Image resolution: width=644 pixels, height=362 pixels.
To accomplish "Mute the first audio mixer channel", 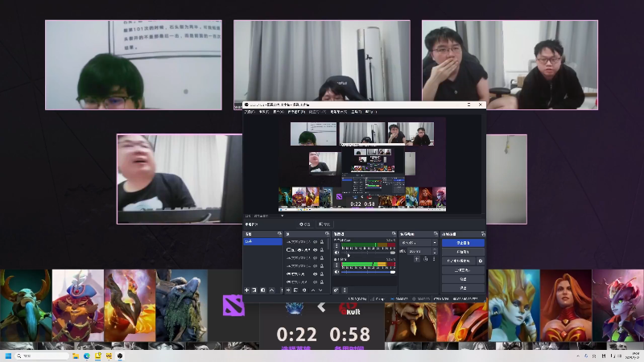I will tap(336, 253).
